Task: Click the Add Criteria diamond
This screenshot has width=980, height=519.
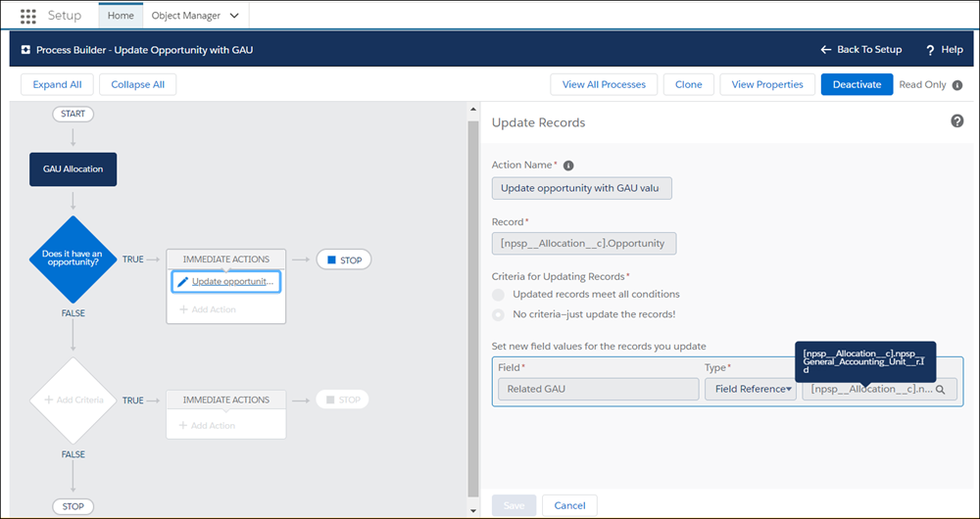Action: pos(73,400)
